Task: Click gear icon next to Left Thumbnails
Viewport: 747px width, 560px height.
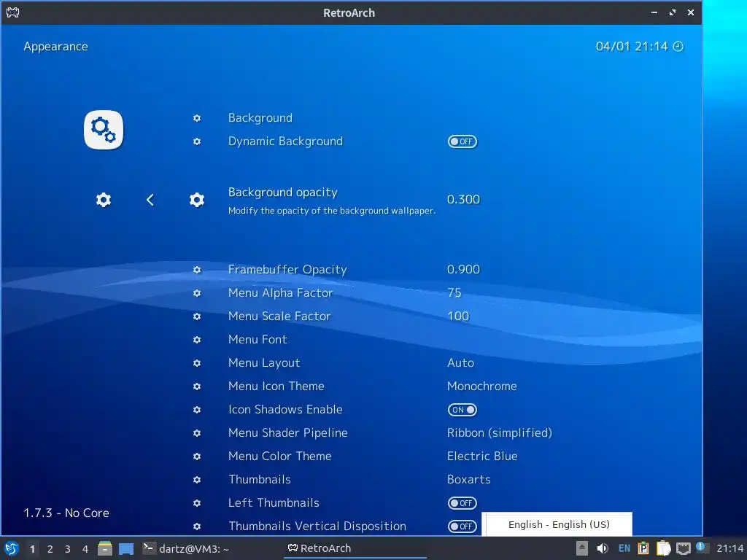Action: click(197, 503)
